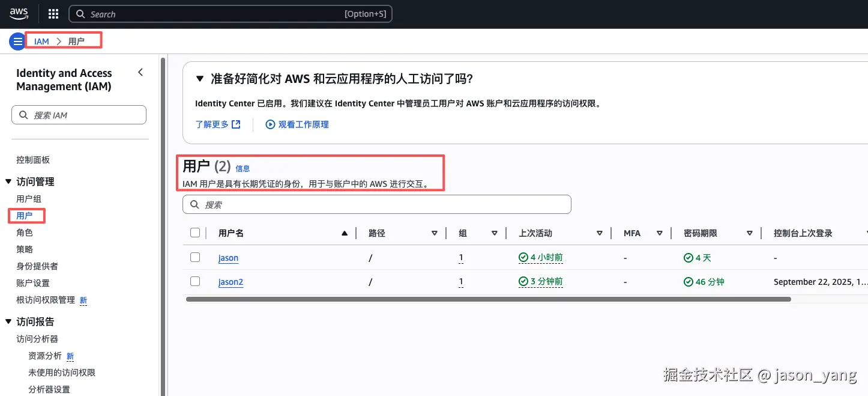
Task: Click the play icon beside 观看工作原理
Action: (x=270, y=124)
